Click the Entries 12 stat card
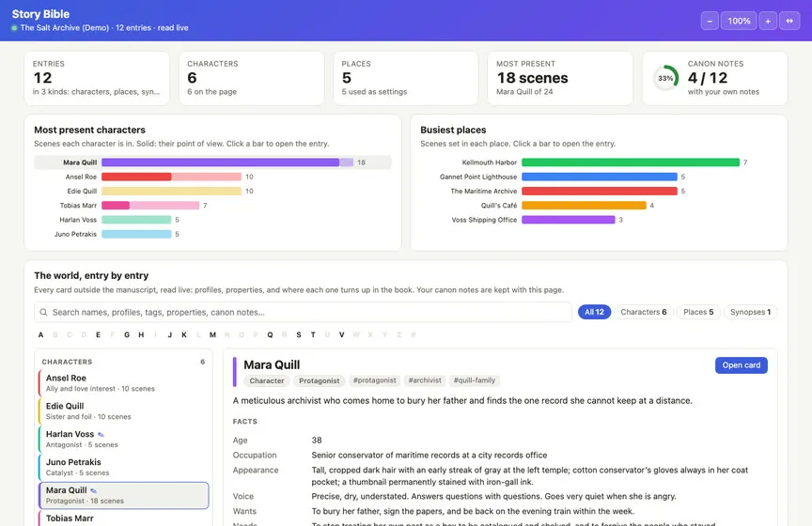This screenshot has width=812, height=526. [97, 78]
